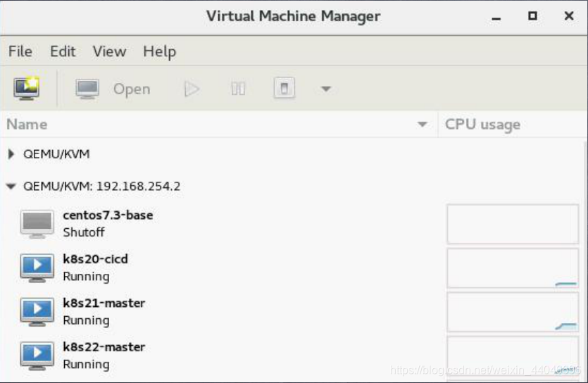The height and width of the screenshot is (383, 588).
Task: Expand the local QEMU/KVM connection
Action: pyautogui.click(x=11, y=153)
